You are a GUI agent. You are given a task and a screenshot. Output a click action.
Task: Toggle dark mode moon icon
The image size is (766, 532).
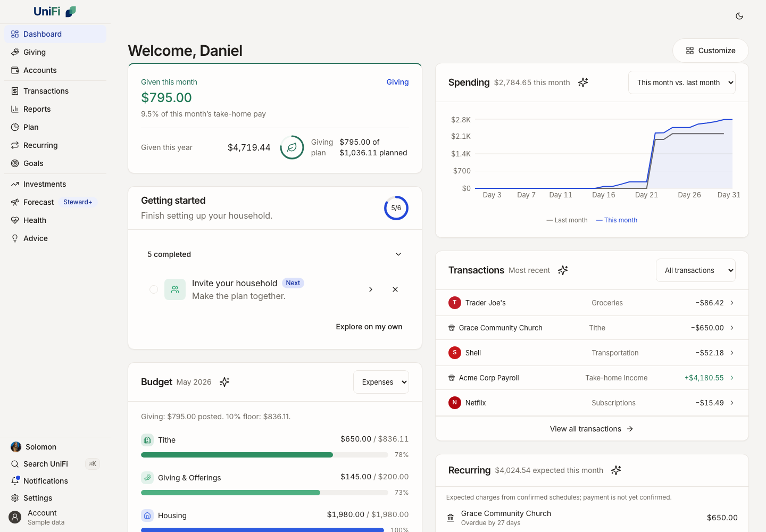[x=739, y=16]
